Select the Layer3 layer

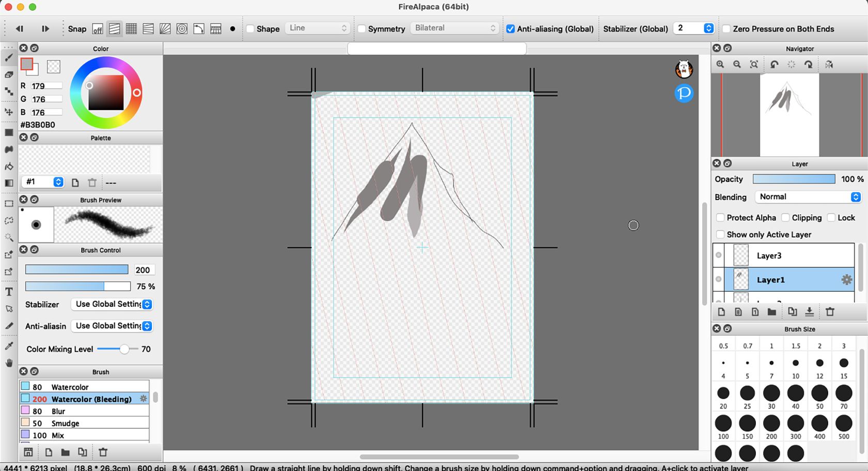click(770, 255)
